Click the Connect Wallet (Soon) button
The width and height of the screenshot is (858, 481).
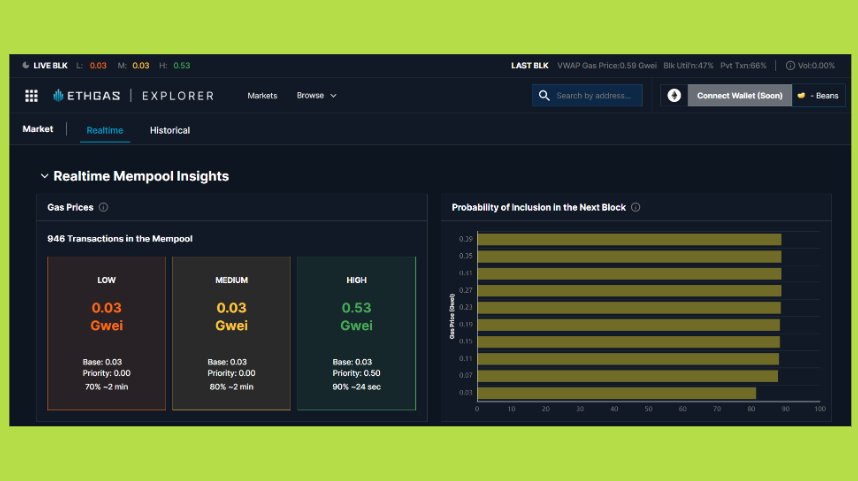pyautogui.click(x=739, y=96)
